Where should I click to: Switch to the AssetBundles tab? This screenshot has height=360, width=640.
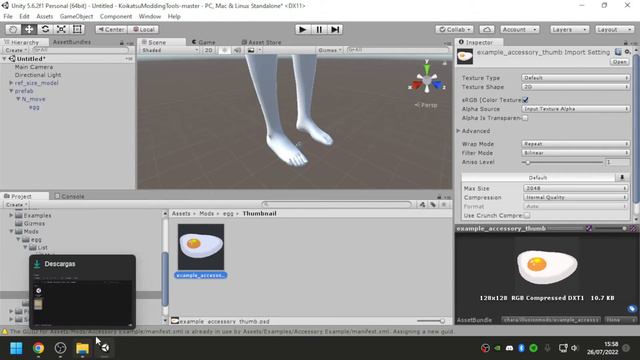click(x=72, y=42)
